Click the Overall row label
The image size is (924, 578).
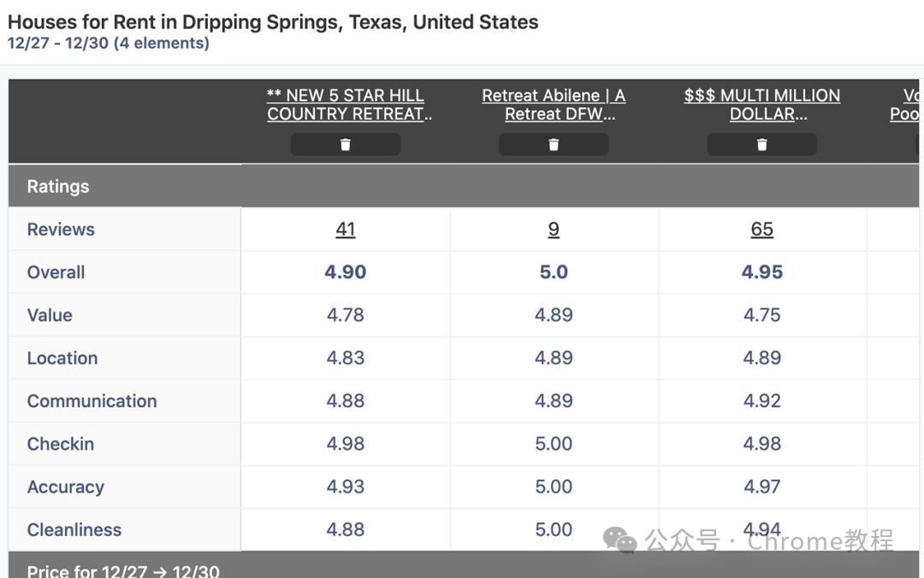(x=56, y=272)
